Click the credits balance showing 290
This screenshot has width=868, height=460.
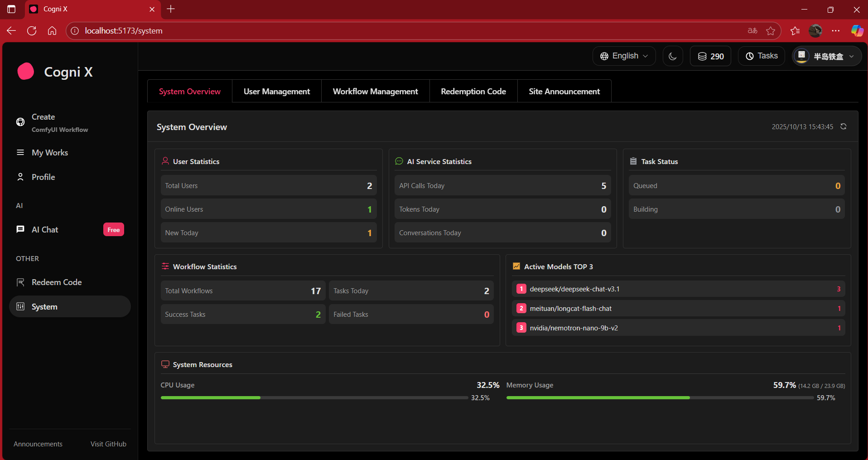[710, 56]
